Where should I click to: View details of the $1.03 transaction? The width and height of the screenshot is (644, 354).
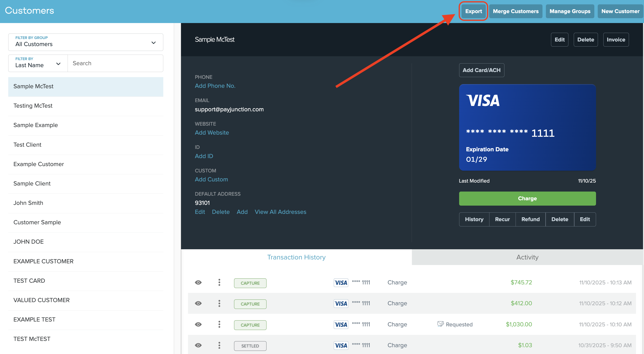tap(198, 345)
